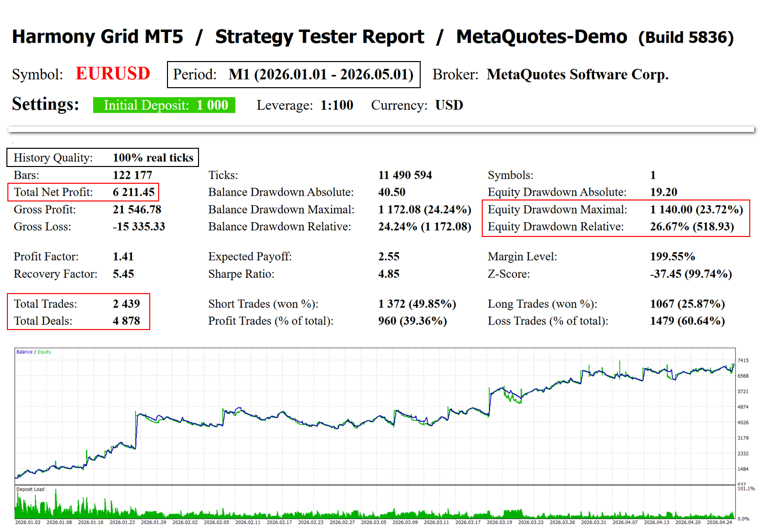Screen dimensions: 765x532
Task: Click the History Quality 100% real ticks box
Action: click(x=102, y=158)
